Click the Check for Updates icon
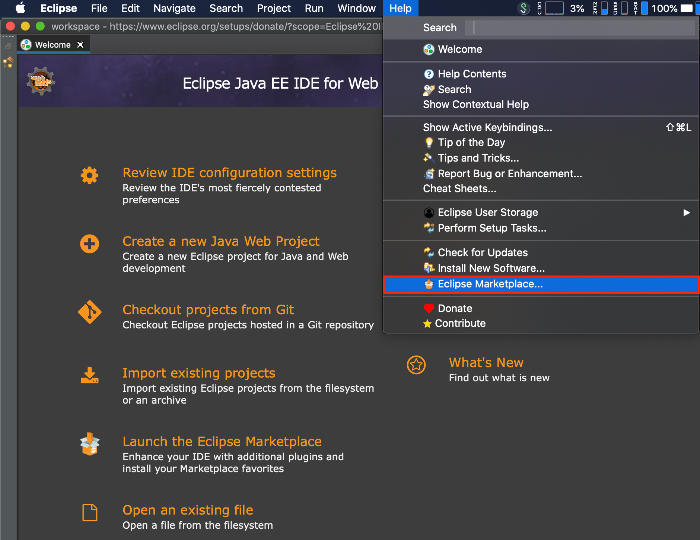The image size is (700, 540). click(x=429, y=252)
